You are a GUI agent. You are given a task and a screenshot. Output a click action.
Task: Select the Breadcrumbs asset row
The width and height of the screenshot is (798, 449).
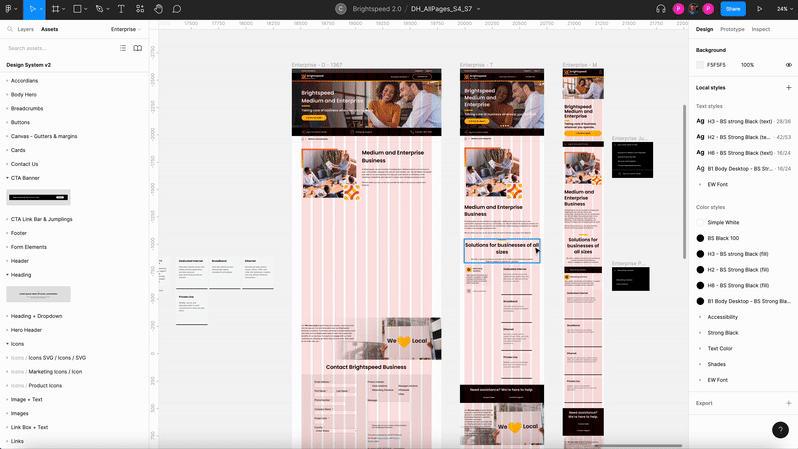[74, 108]
